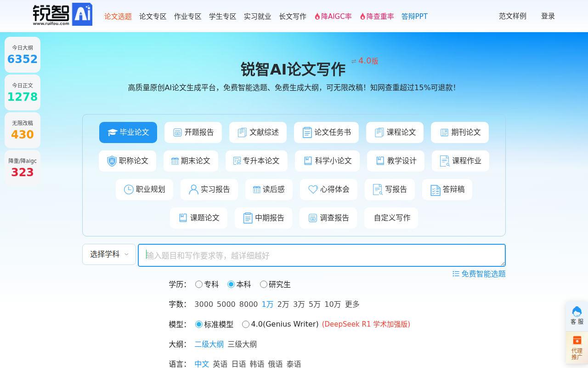Open the 代理推广 promotion widget
The image size is (588, 368).
tap(577, 348)
